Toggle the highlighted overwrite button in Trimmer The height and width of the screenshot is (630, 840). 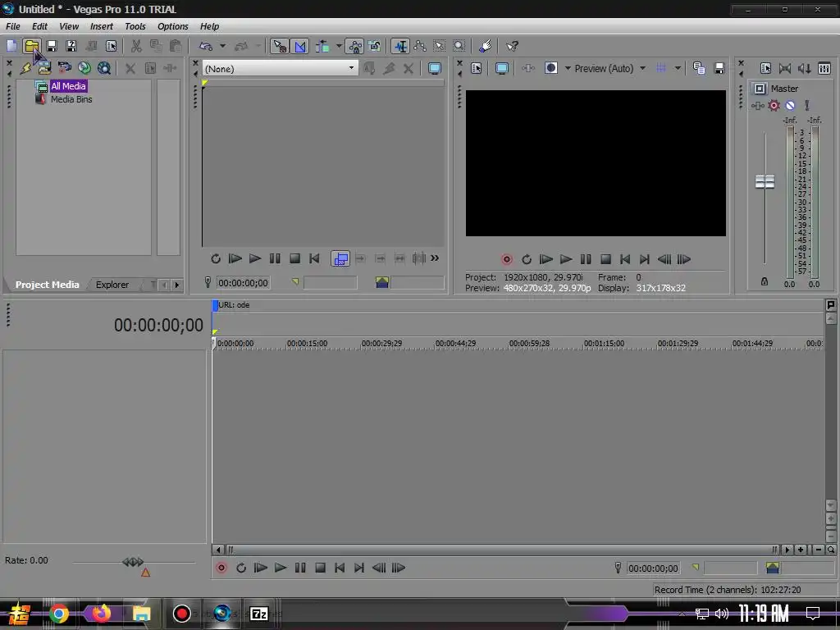pyautogui.click(x=340, y=258)
